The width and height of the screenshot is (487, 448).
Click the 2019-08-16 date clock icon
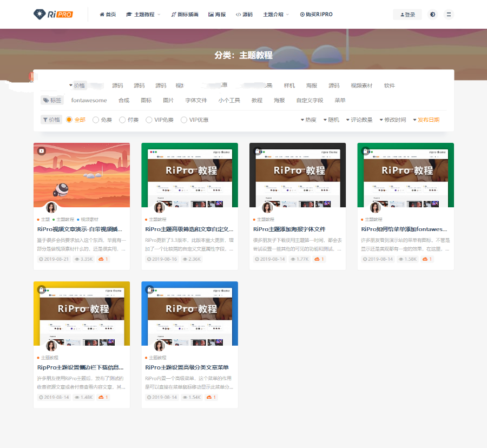149,259
